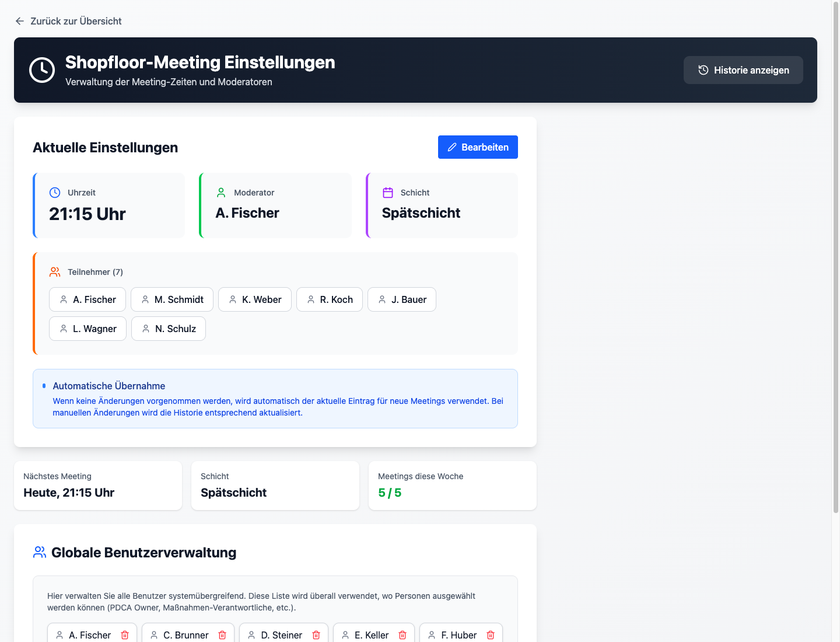Open the edit mode via Bearbeiten button
Viewport: 840px width, 642px height.
(478, 147)
